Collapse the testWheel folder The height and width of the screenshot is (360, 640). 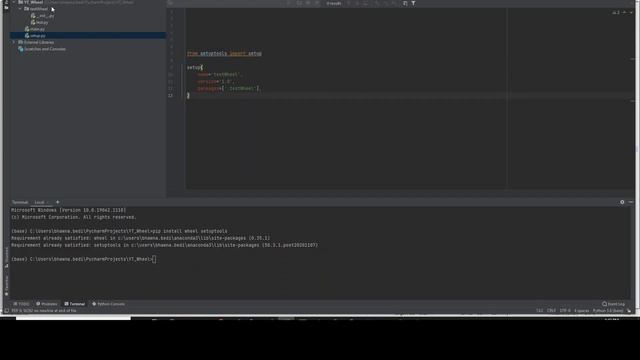coord(20,9)
